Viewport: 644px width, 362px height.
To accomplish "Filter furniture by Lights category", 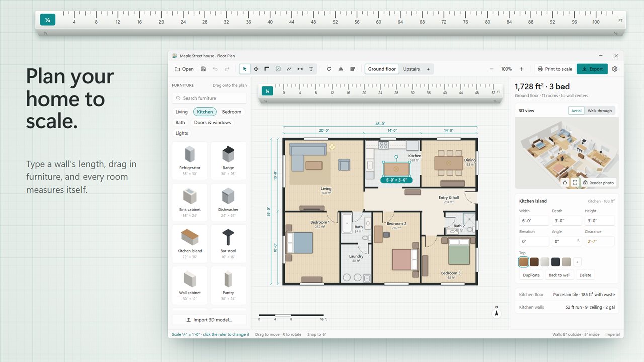I will point(182,133).
